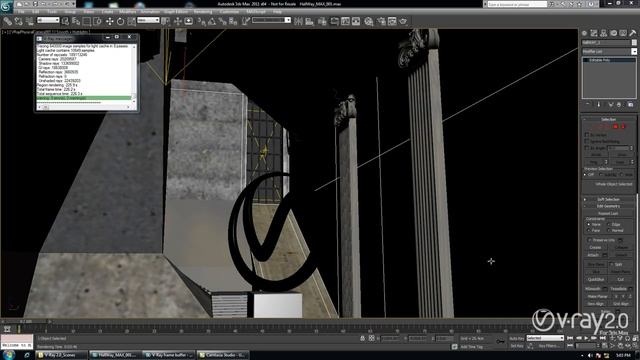
Task: Click the Use Pivot Point Center icon
Action: click(x=165, y=21)
